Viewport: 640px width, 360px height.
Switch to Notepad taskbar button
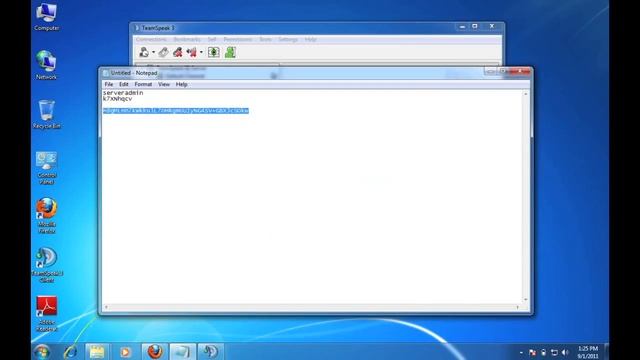coord(182,351)
